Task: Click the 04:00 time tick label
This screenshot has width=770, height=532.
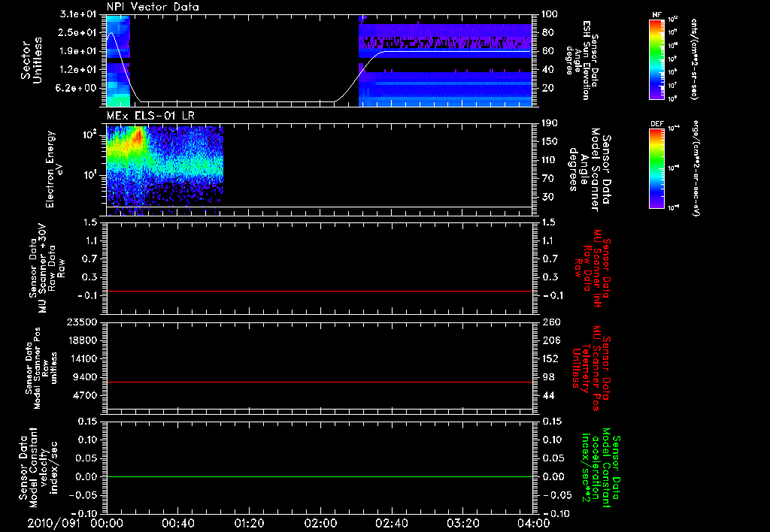Action: point(534,523)
